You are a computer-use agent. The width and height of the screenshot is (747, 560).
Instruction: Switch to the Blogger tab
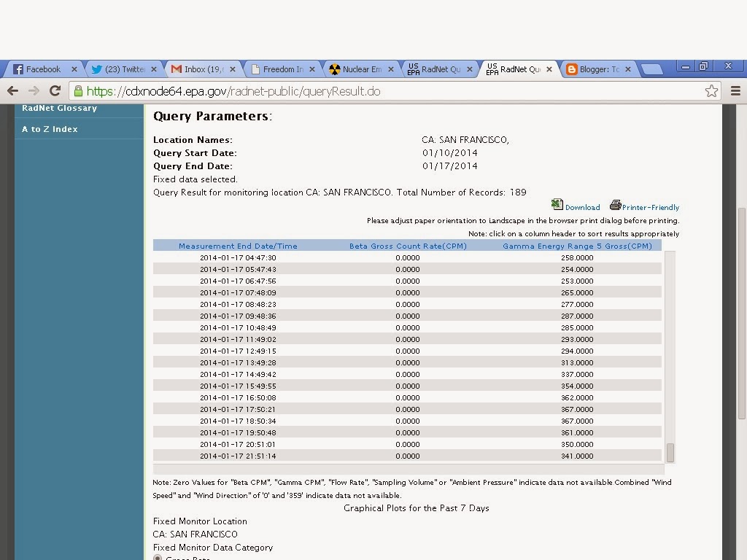point(600,69)
